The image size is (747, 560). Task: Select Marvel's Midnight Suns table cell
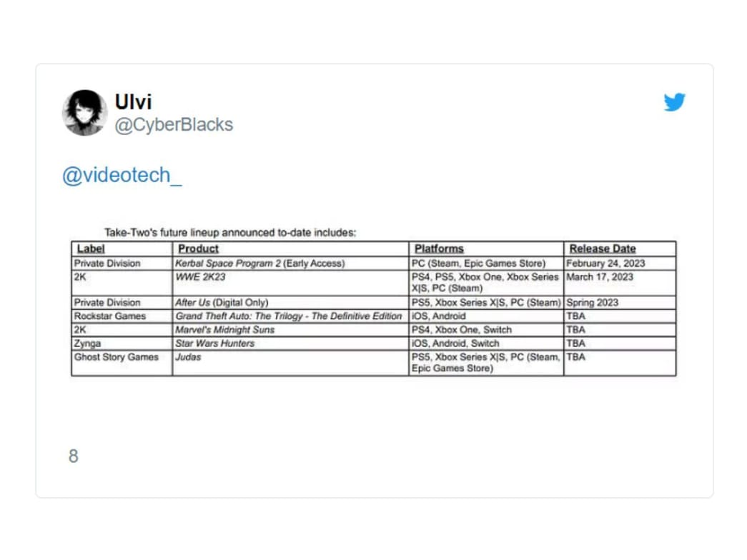(224, 330)
